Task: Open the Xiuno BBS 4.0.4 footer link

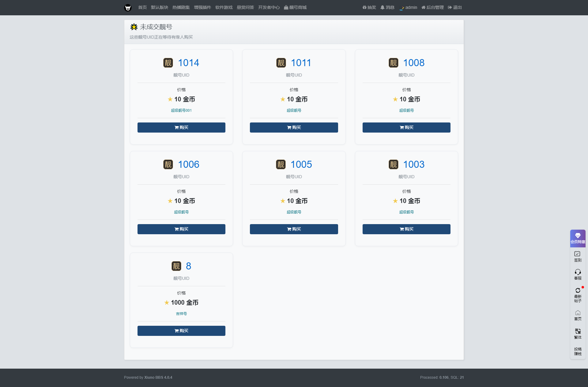Action: tap(158, 377)
